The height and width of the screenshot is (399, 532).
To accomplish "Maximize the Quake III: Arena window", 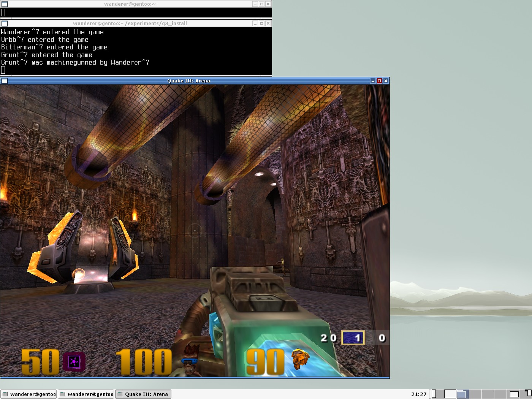I will 379,81.
